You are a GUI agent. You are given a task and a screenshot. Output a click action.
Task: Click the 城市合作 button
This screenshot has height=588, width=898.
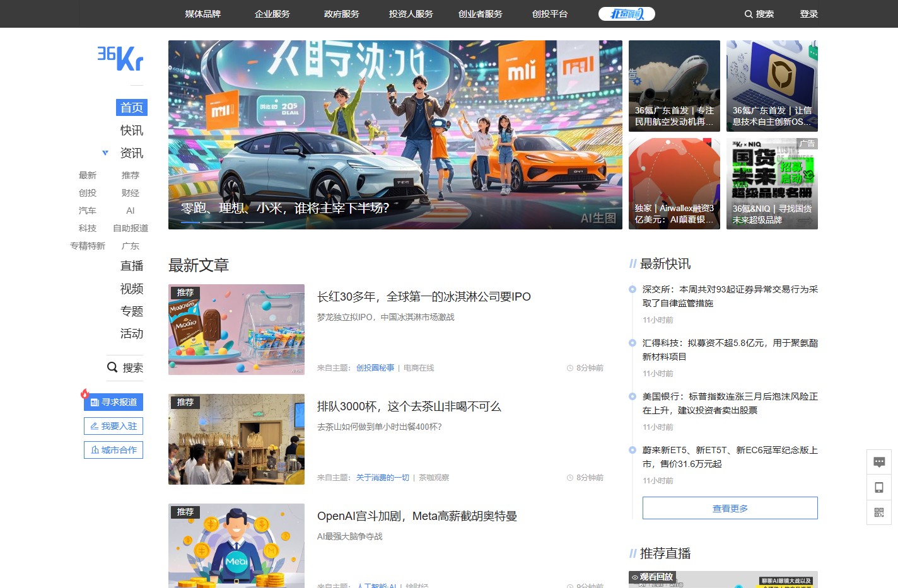[x=114, y=450]
